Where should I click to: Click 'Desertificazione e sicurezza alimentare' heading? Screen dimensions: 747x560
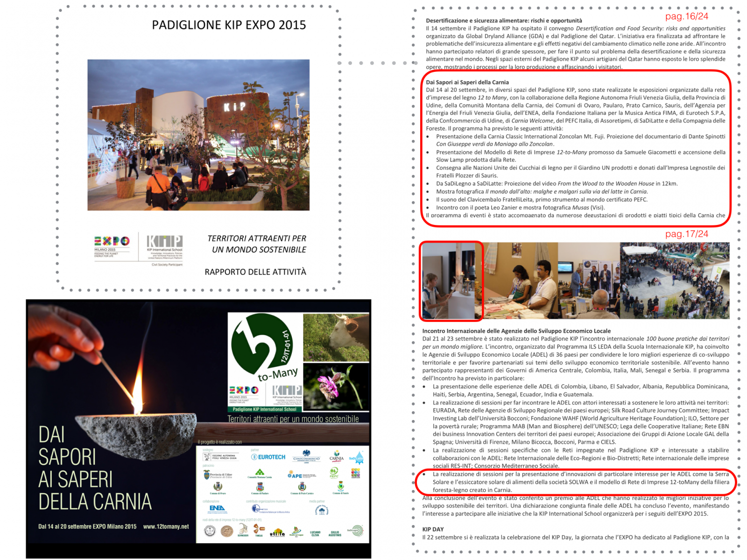(504, 21)
